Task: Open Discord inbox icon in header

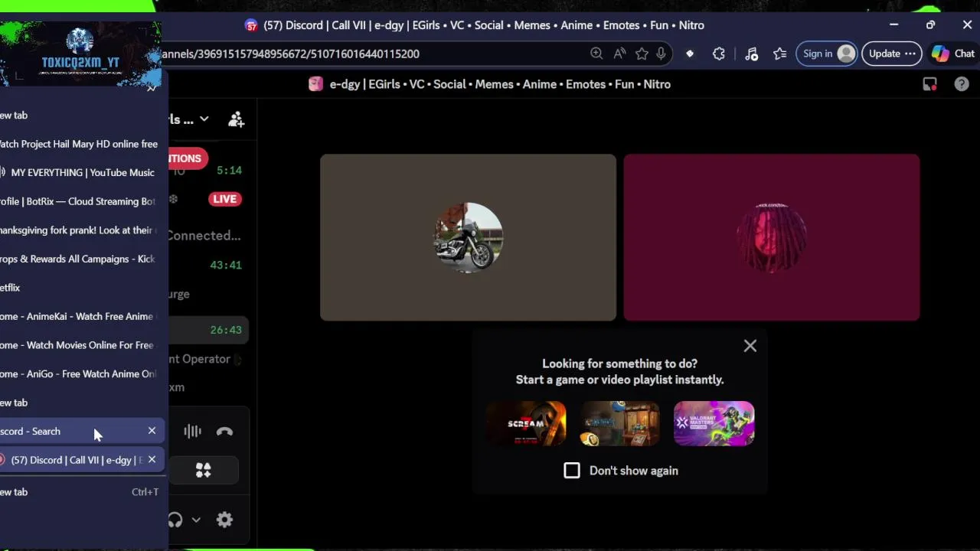Action: tap(929, 84)
